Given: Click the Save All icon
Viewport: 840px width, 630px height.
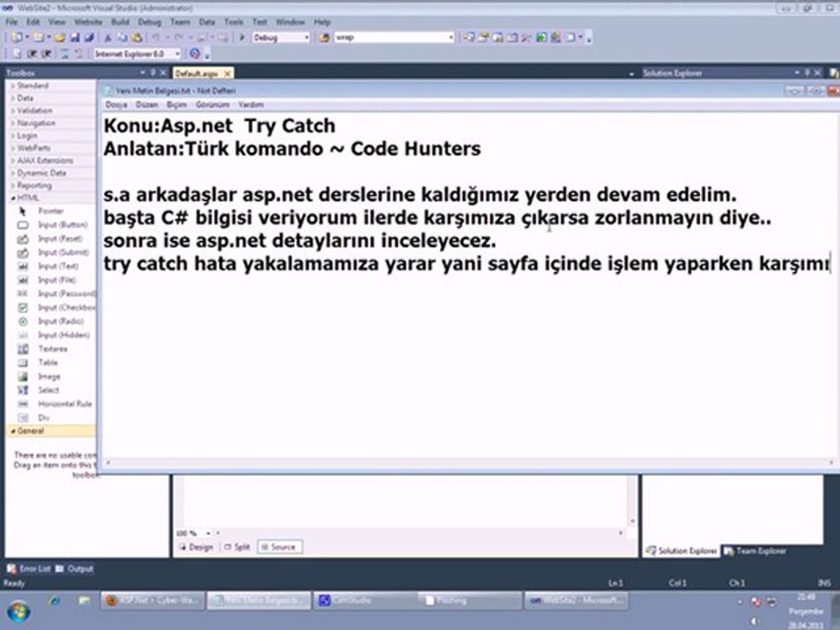Looking at the screenshot, I should coord(89,38).
